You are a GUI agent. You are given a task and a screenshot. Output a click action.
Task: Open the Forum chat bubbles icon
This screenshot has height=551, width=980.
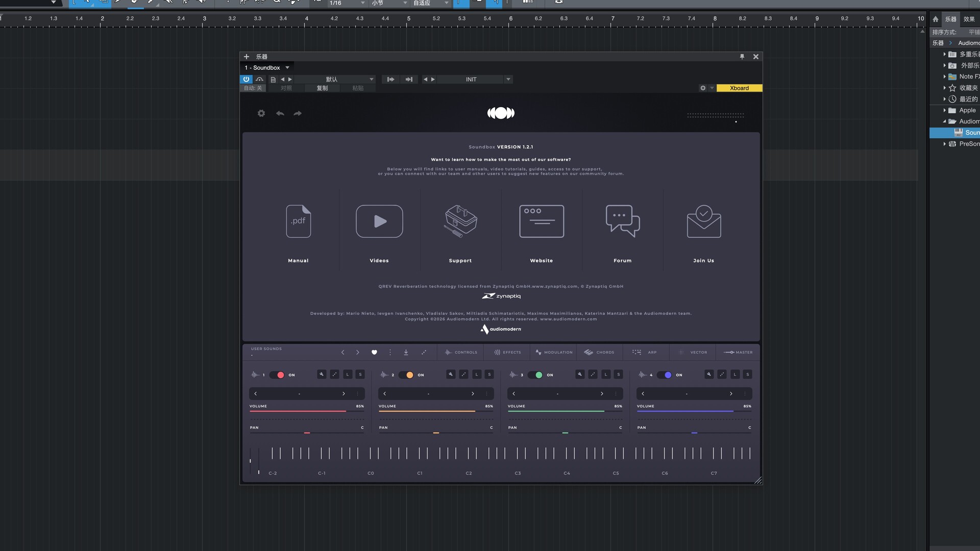tap(622, 221)
